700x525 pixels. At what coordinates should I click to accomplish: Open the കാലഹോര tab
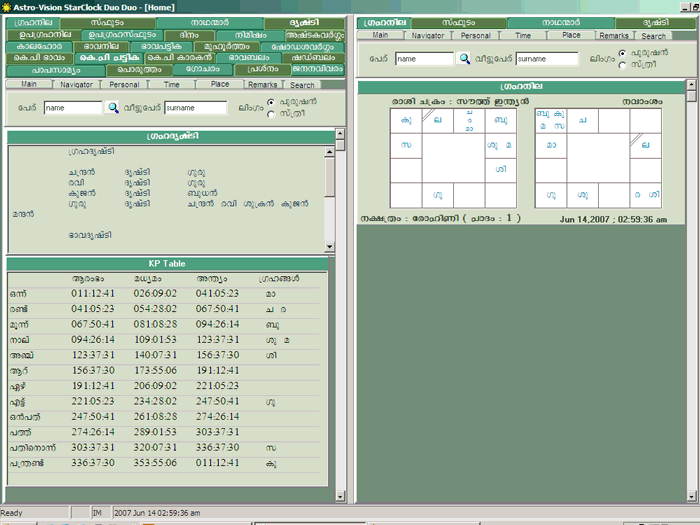pyautogui.click(x=39, y=46)
